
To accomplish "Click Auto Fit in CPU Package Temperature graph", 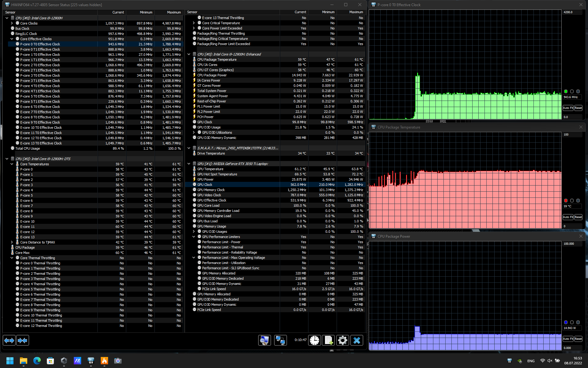I will point(567,217).
